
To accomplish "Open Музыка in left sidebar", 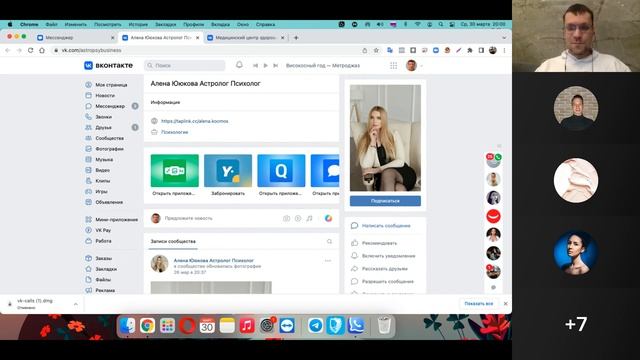I will [x=99, y=160].
